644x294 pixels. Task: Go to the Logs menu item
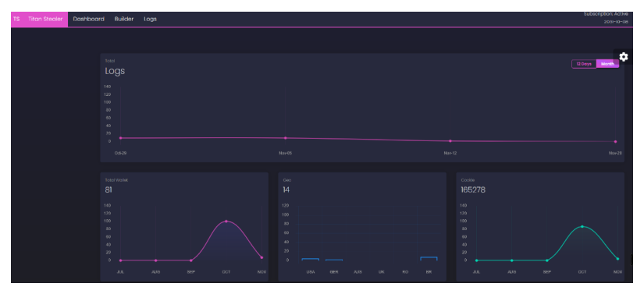coord(151,19)
